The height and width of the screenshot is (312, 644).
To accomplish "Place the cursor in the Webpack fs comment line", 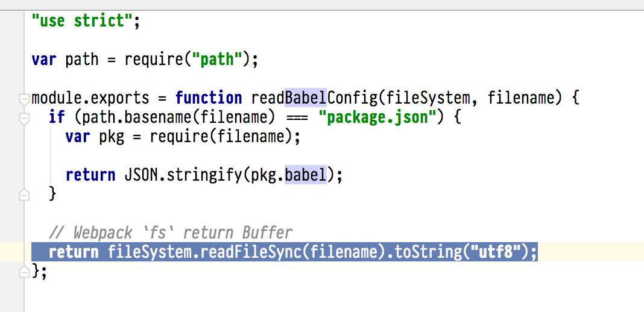I will click(171, 233).
